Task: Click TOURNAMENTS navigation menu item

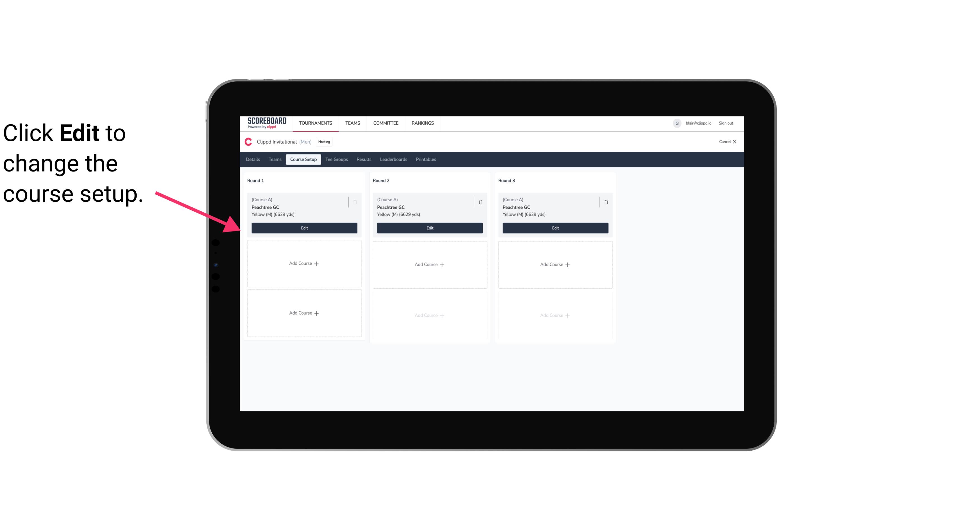Action: (x=317, y=123)
